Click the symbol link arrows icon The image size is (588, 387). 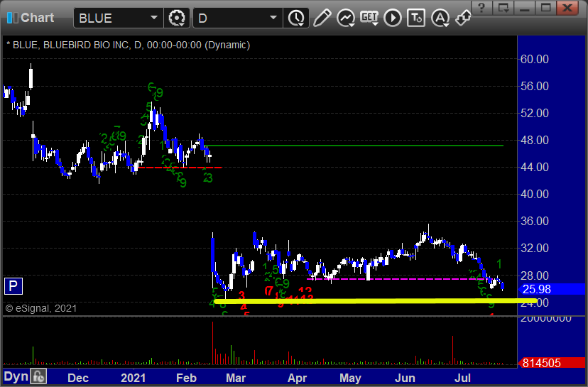tap(463, 18)
